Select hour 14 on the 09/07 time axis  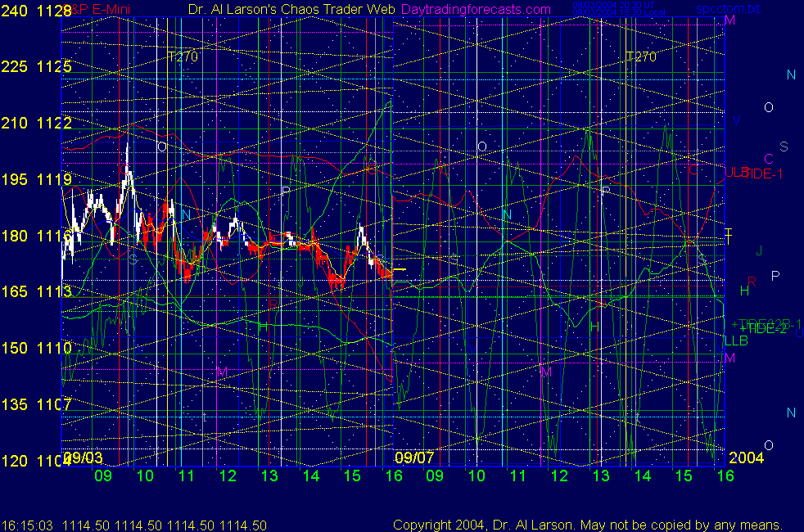click(x=643, y=476)
